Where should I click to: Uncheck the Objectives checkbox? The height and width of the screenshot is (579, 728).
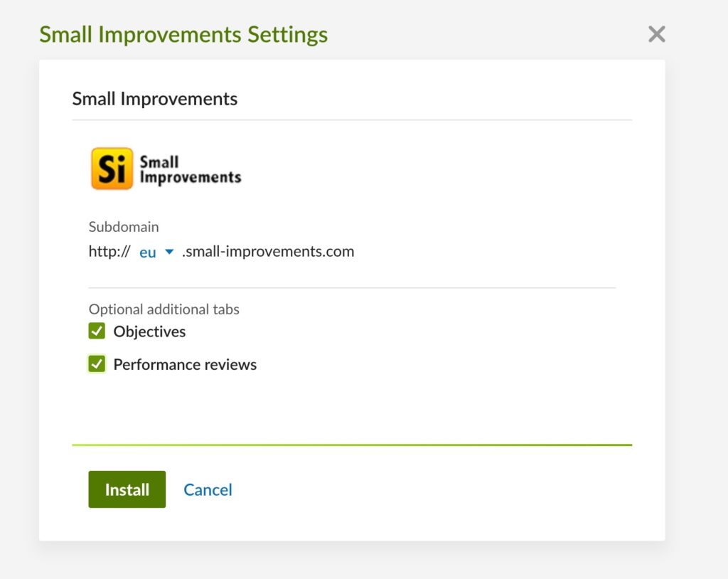(x=97, y=331)
